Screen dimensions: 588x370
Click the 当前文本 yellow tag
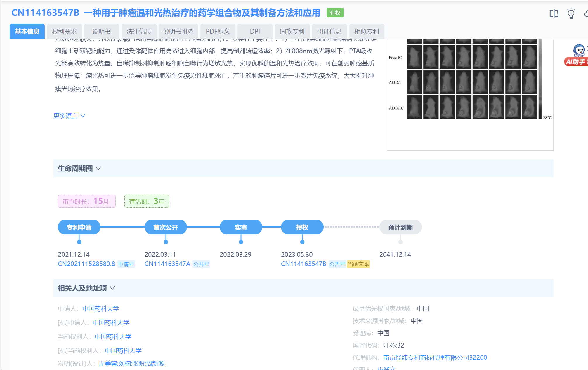pyautogui.click(x=358, y=264)
